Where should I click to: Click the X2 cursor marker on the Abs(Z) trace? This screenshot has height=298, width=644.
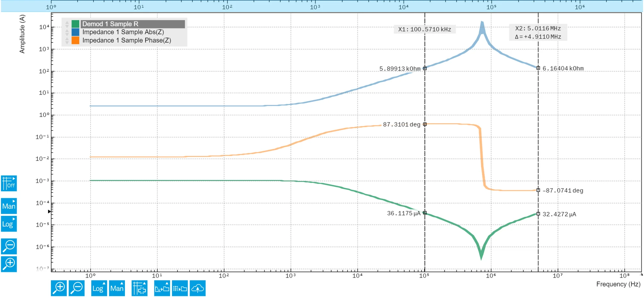coord(538,68)
